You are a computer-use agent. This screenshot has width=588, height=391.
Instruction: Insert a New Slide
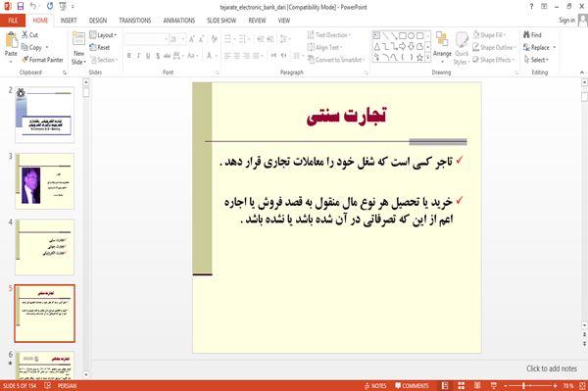tap(78, 48)
